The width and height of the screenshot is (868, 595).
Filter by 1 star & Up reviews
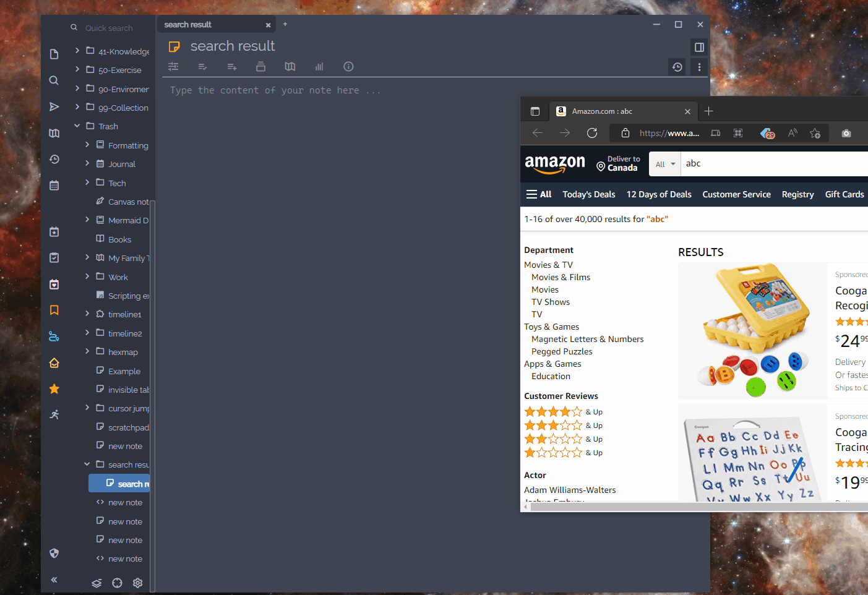tap(563, 453)
